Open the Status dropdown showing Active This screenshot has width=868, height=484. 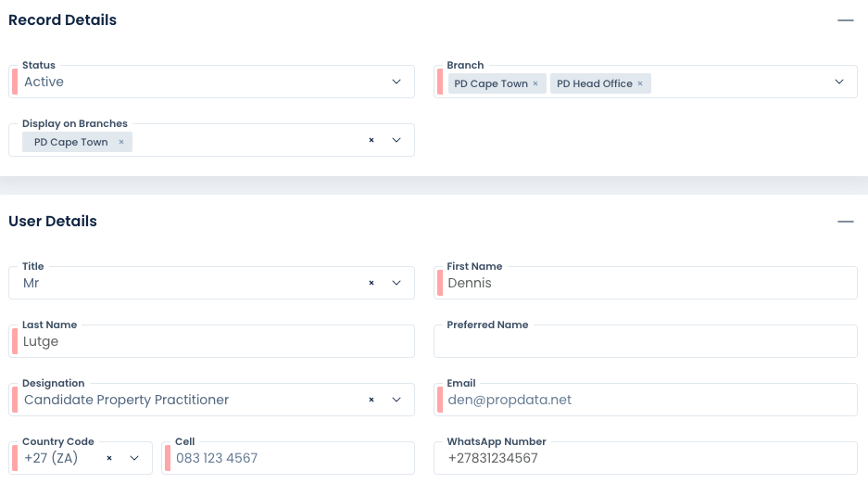[x=211, y=82]
